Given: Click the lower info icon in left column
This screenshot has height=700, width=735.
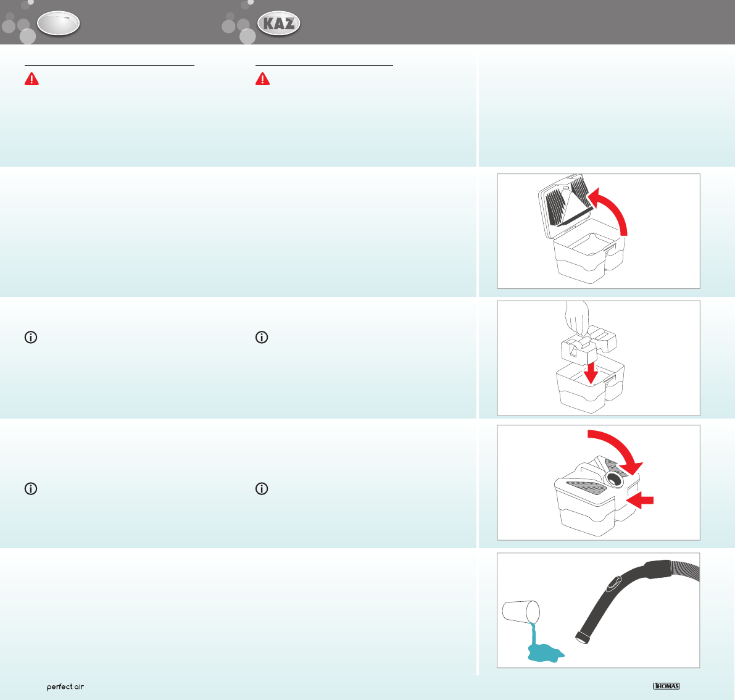Looking at the screenshot, I should click(31, 488).
